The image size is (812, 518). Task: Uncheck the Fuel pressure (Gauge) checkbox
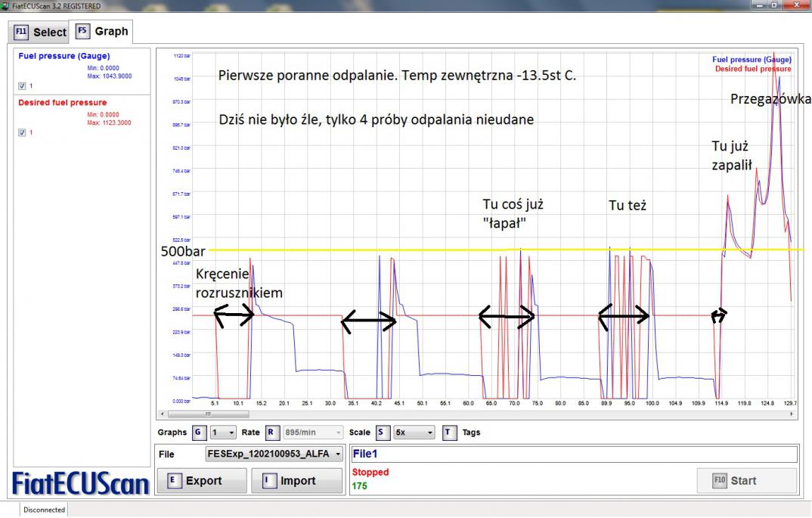(x=23, y=85)
